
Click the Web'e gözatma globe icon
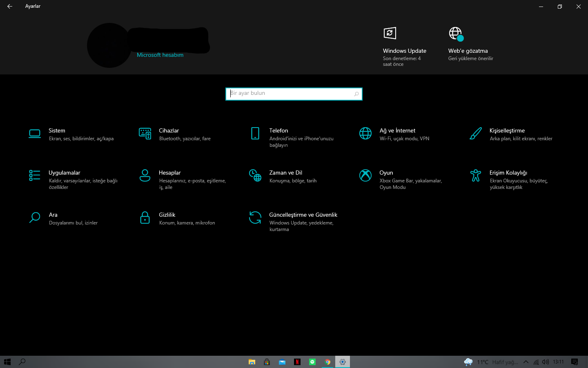tap(456, 34)
